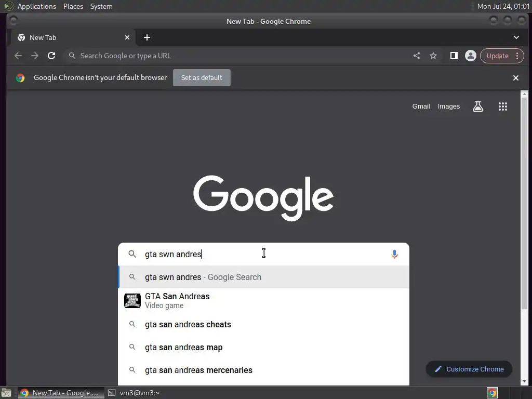This screenshot has width=532, height=399.
Task: Click scrollbar down arrow
Action: point(524,381)
